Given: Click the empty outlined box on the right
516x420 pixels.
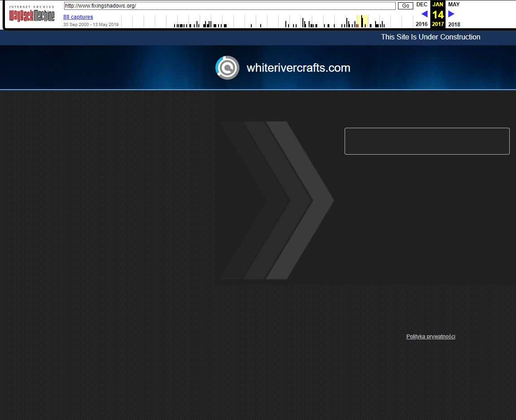Looking at the screenshot, I should pyautogui.click(x=427, y=141).
